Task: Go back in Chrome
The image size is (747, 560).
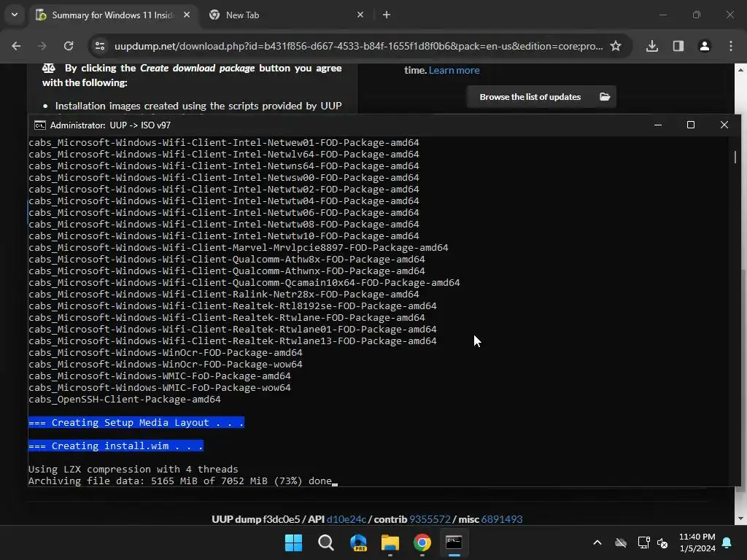Action: pos(16,46)
